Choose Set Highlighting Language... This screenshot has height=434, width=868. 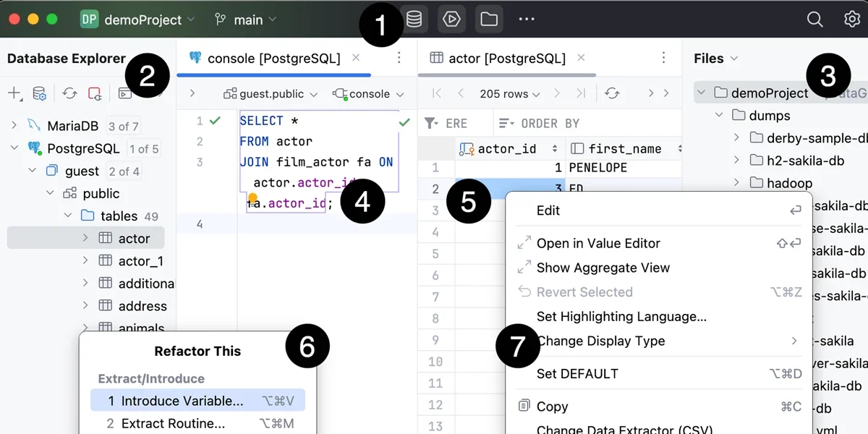point(659,316)
